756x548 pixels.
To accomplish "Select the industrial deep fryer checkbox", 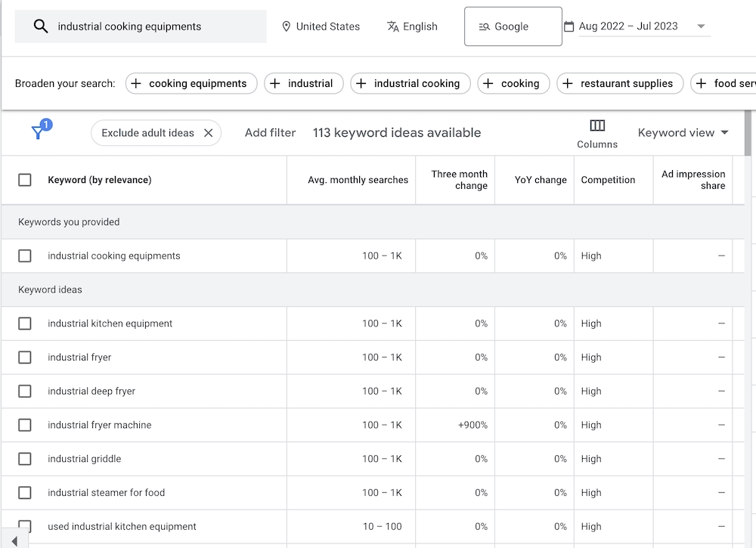I will tap(25, 391).
